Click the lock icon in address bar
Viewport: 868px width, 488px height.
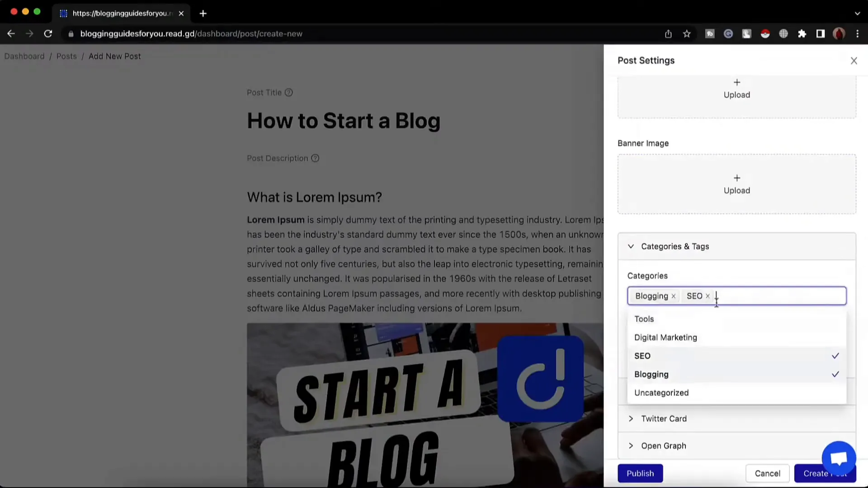(x=71, y=34)
